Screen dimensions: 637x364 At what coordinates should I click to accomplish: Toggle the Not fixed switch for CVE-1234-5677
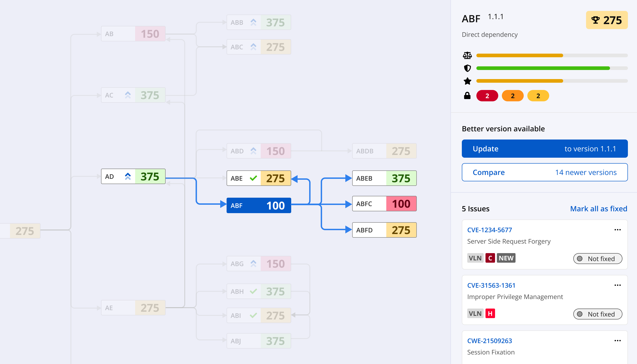[x=598, y=259]
